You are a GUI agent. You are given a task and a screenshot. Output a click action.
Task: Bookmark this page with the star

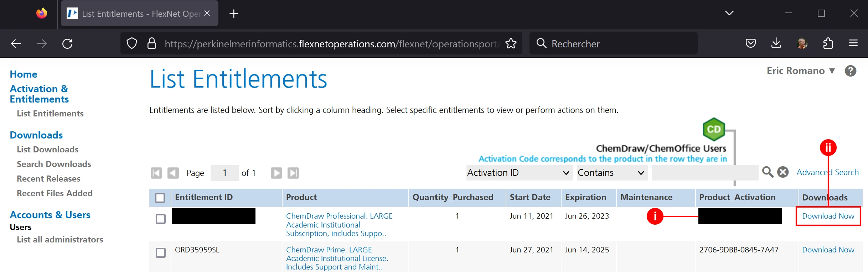point(511,43)
